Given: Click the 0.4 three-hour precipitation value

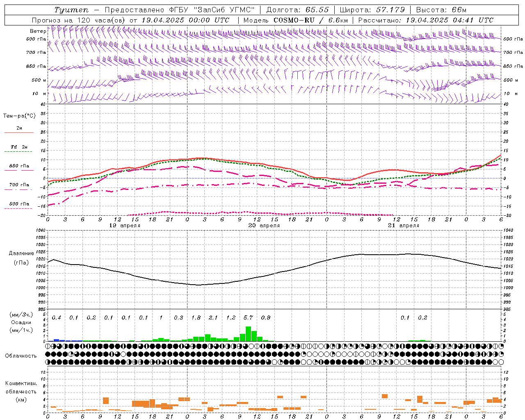Looking at the screenshot, I should click(x=57, y=317).
